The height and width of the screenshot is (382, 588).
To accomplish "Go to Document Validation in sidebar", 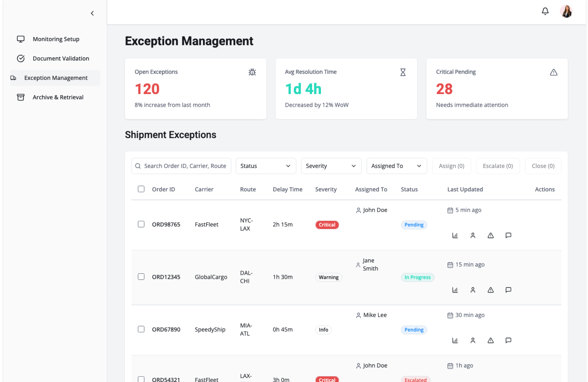I will click(x=61, y=58).
